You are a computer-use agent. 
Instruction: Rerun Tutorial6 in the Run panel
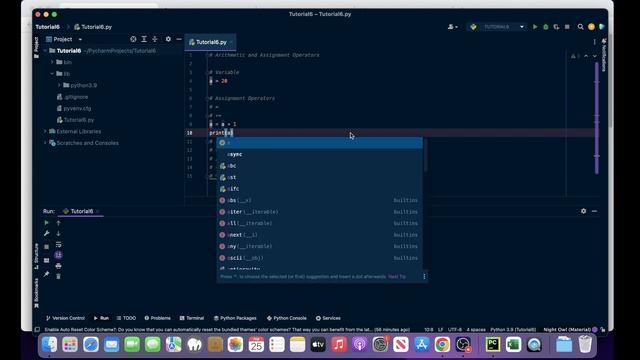tap(47, 223)
